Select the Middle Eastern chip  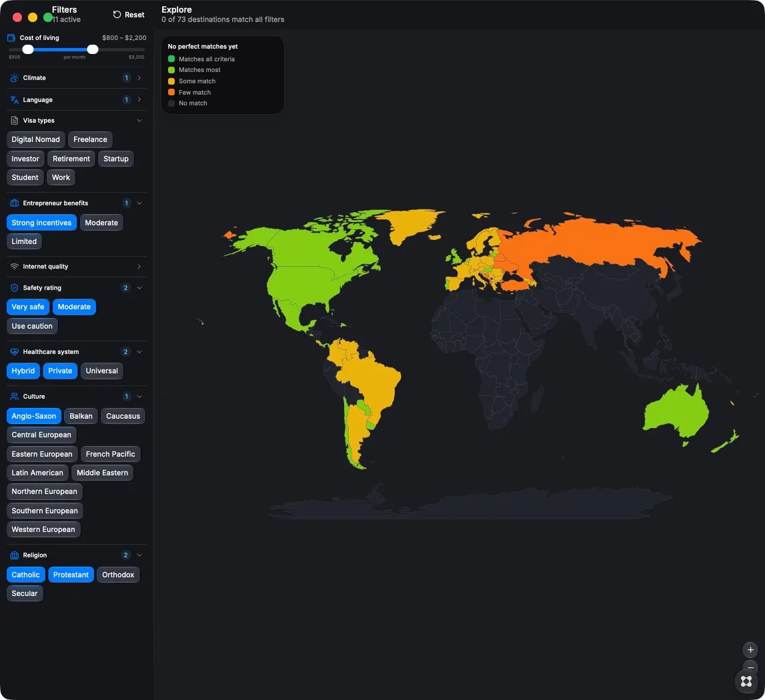click(x=103, y=473)
